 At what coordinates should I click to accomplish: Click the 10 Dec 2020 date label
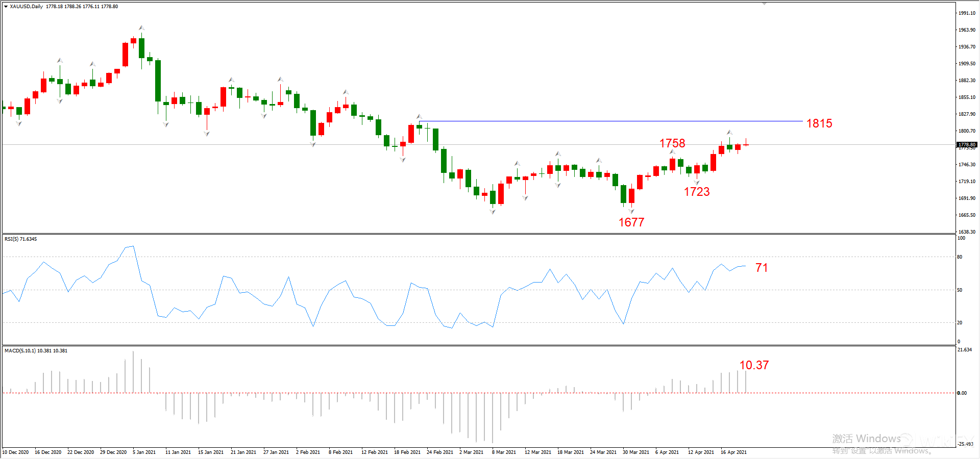[x=15, y=452]
